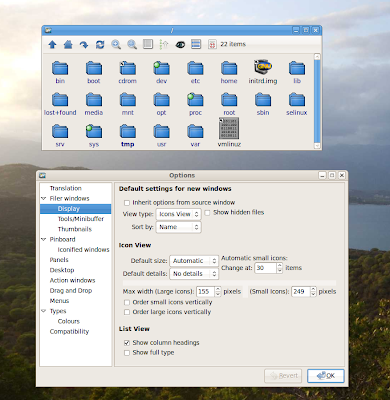Toggle hidden files with the eye icon
The height and width of the screenshot is (400, 390).
pyautogui.click(x=180, y=44)
